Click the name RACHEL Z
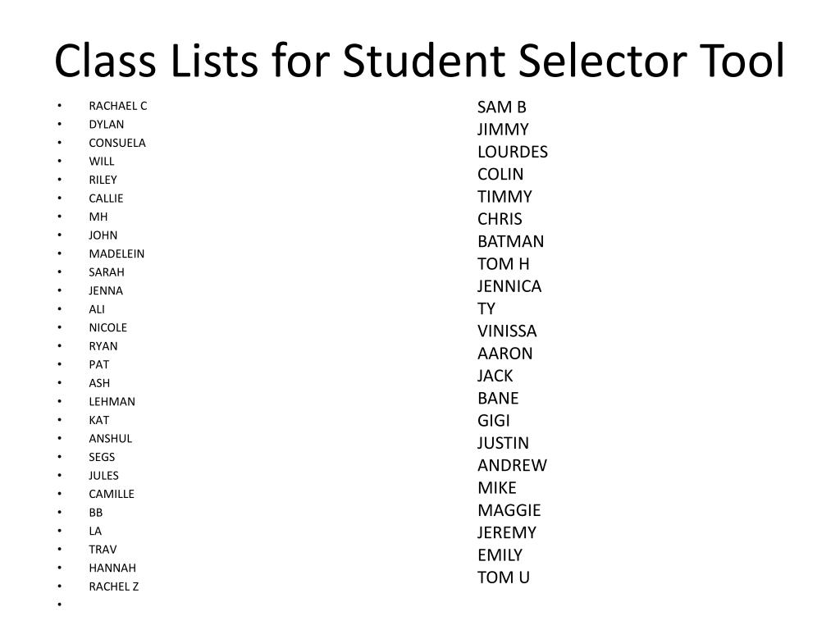840x630 pixels. click(113, 587)
